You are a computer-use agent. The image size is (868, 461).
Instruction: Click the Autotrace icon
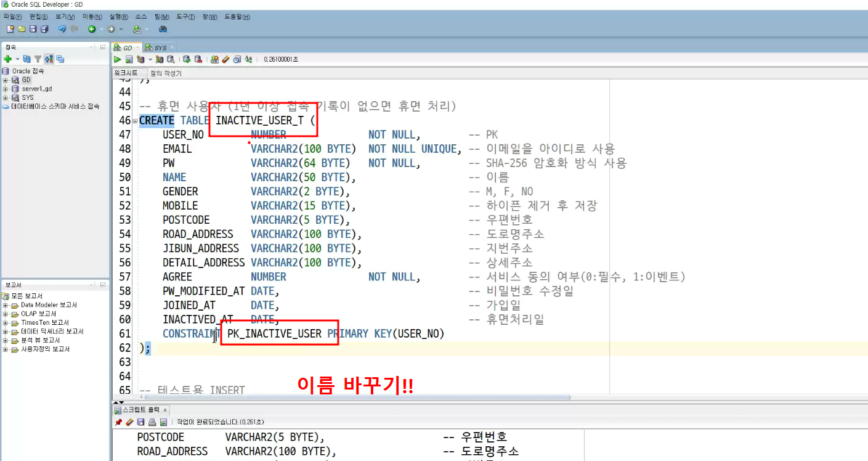(160, 60)
